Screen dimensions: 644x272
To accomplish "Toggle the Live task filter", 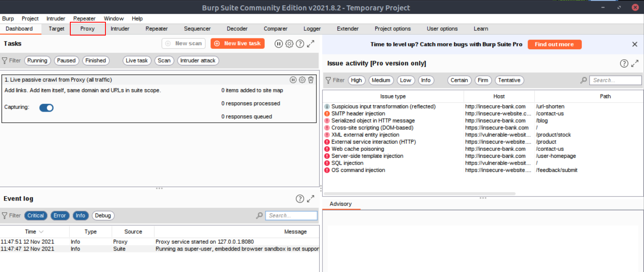I will tap(137, 61).
